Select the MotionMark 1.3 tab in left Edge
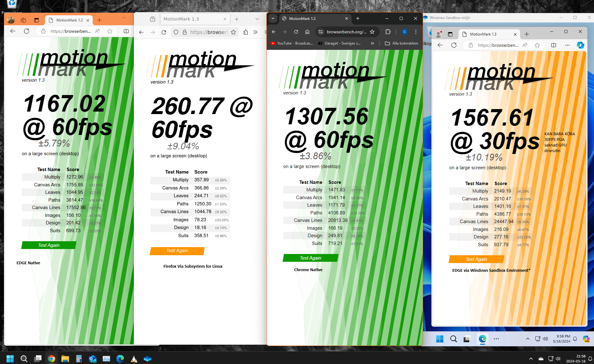Viewport: 594px width, 364px height. [x=69, y=20]
